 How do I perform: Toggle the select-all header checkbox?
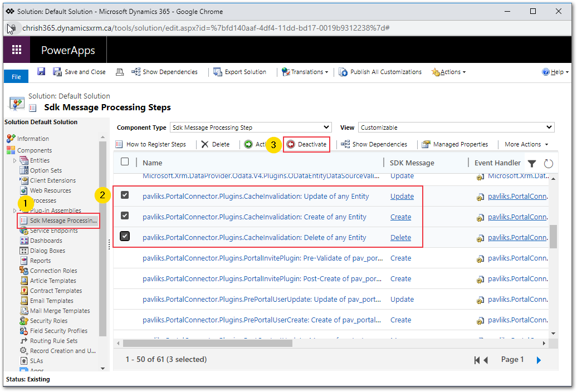coord(125,161)
